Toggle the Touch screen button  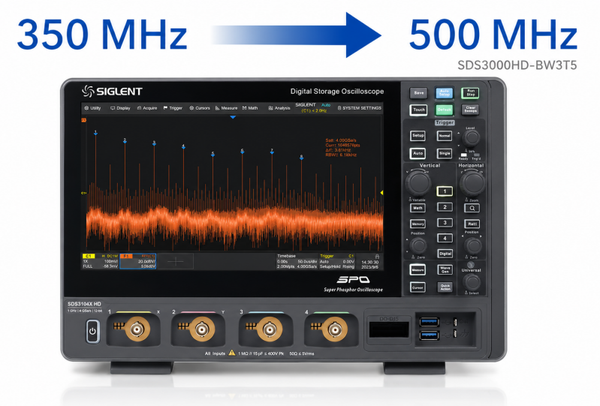pyautogui.click(x=419, y=110)
